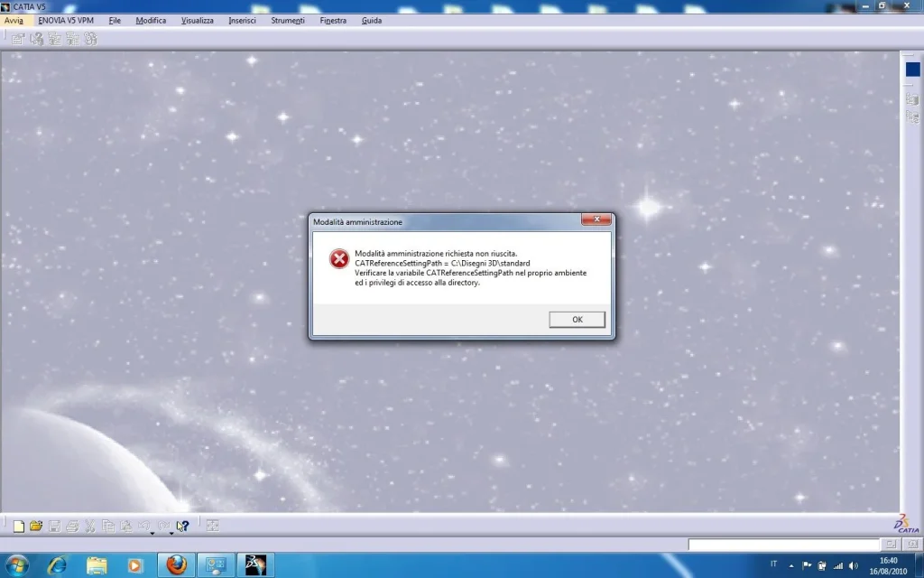The image size is (924, 578).
Task: Click the blue square workbench icon at top right
Action: [913, 70]
